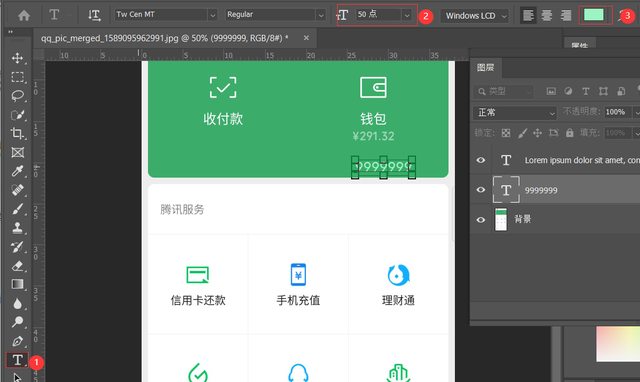The width and height of the screenshot is (640, 382).
Task: Pick a color from the color field
Action: pyautogui.click(x=618, y=343)
